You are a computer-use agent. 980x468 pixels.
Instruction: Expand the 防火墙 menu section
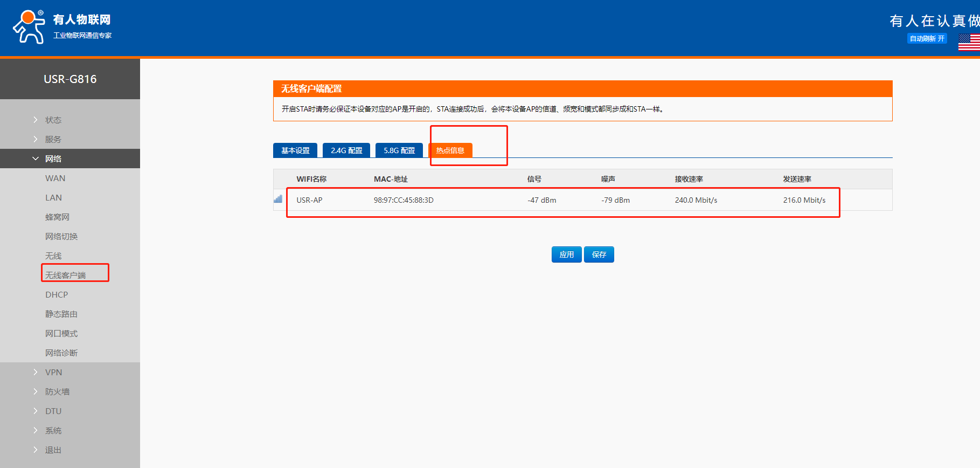point(57,391)
